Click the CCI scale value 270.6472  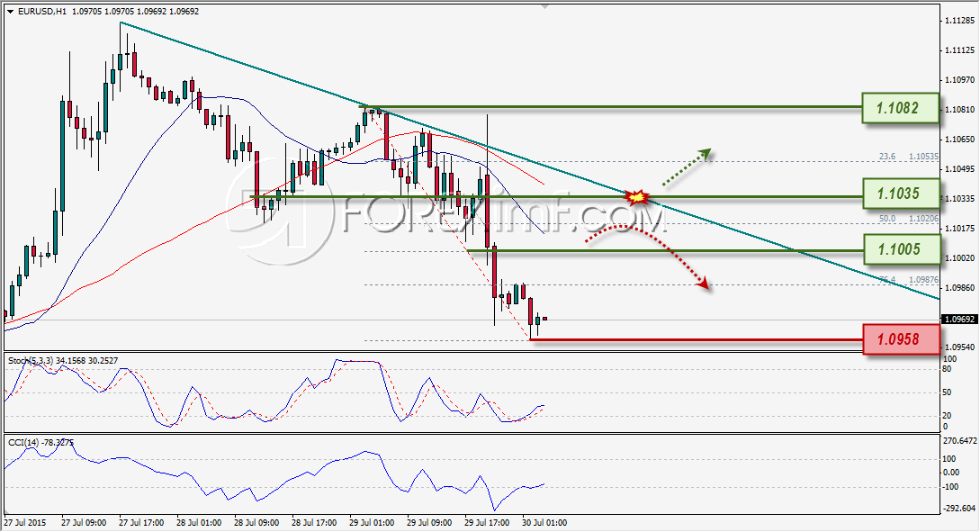click(959, 441)
